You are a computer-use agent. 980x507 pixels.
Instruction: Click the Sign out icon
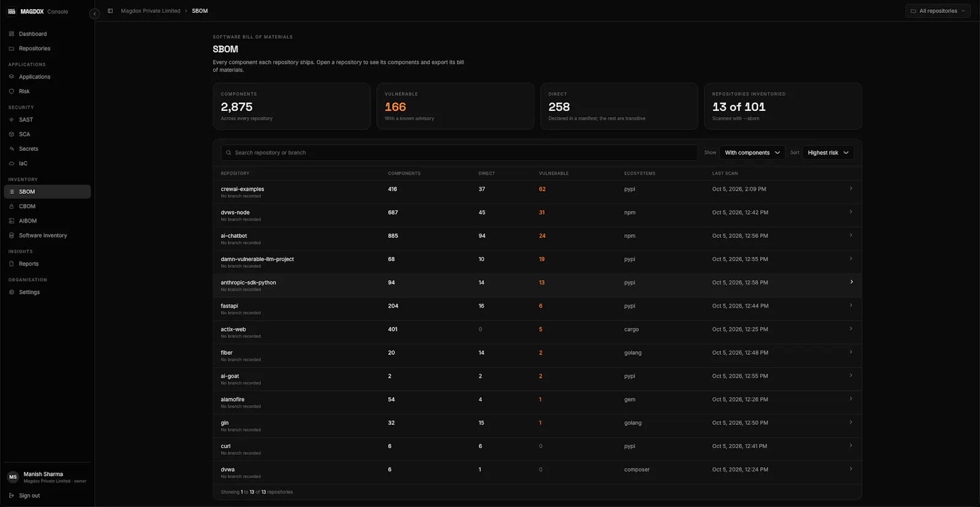click(x=12, y=495)
